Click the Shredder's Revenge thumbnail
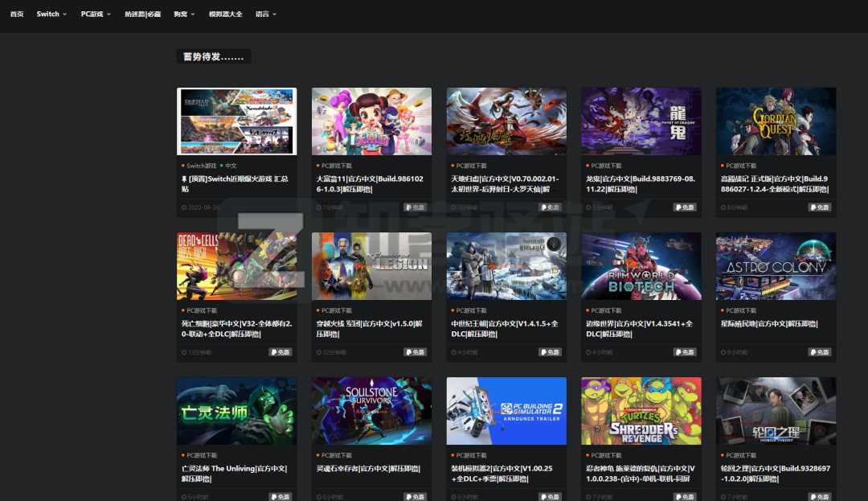This screenshot has height=501, width=868. [x=641, y=410]
